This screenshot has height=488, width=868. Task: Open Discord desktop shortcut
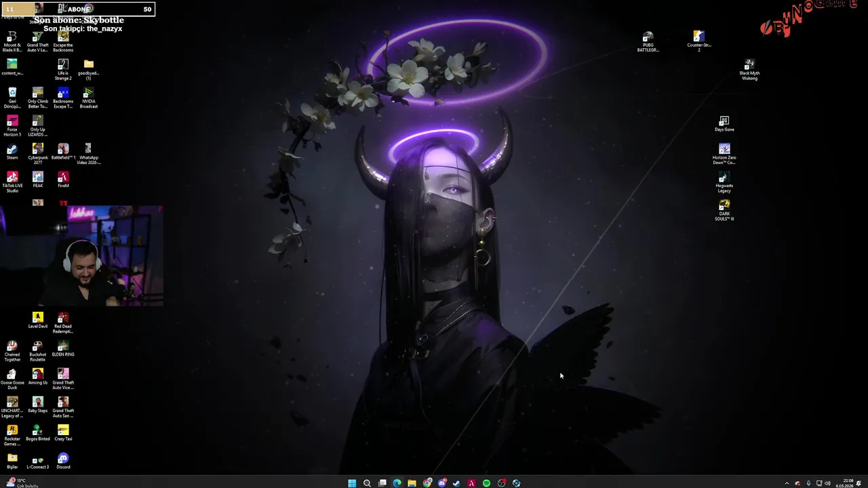pos(63,461)
